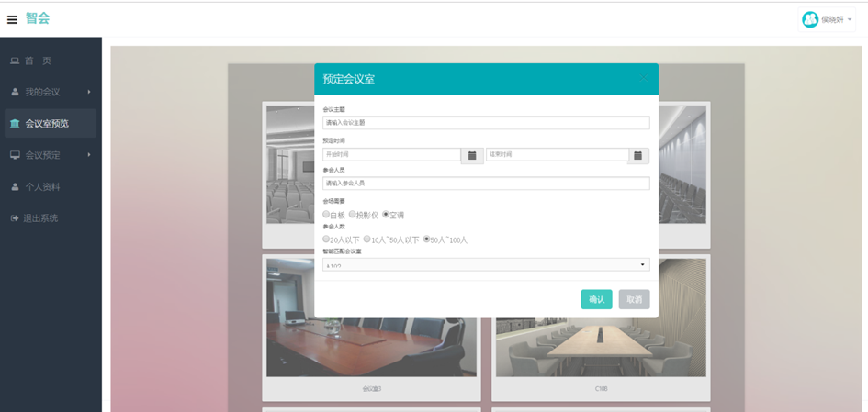The width and height of the screenshot is (868, 412).
Task: Expand 会议预定 sidebar menu
Action: click(x=51, y=155)
